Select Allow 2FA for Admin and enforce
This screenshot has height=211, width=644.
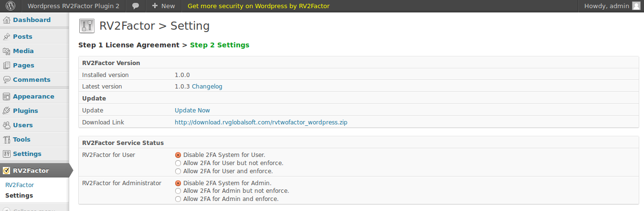[178, 199]
